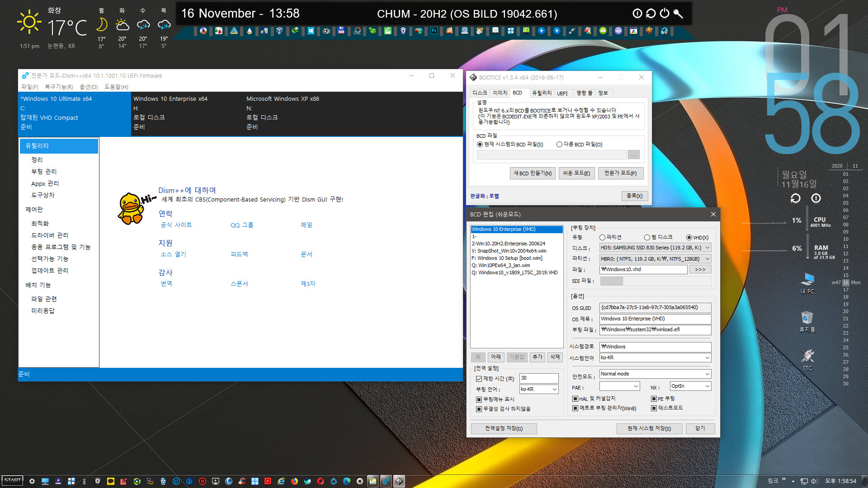Open the NX OptIn dropdown
This screenshot has width=868, height=488.
point(690,386)
